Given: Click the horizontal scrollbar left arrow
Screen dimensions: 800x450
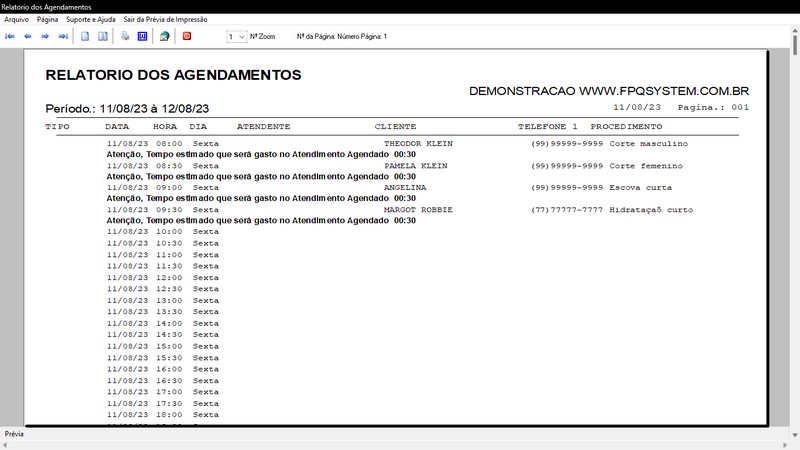Looking at the screenshot, I should [5, 445].
